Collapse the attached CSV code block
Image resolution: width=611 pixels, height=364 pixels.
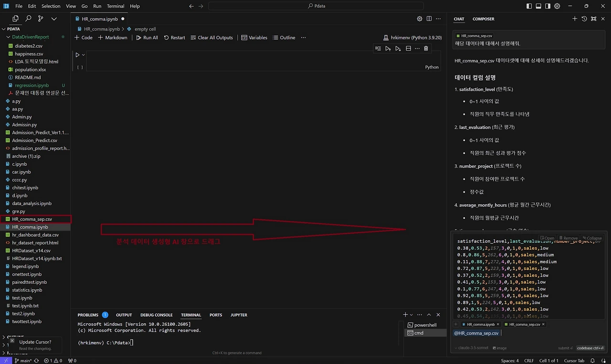pyautogui.click(x=592, y=238)
